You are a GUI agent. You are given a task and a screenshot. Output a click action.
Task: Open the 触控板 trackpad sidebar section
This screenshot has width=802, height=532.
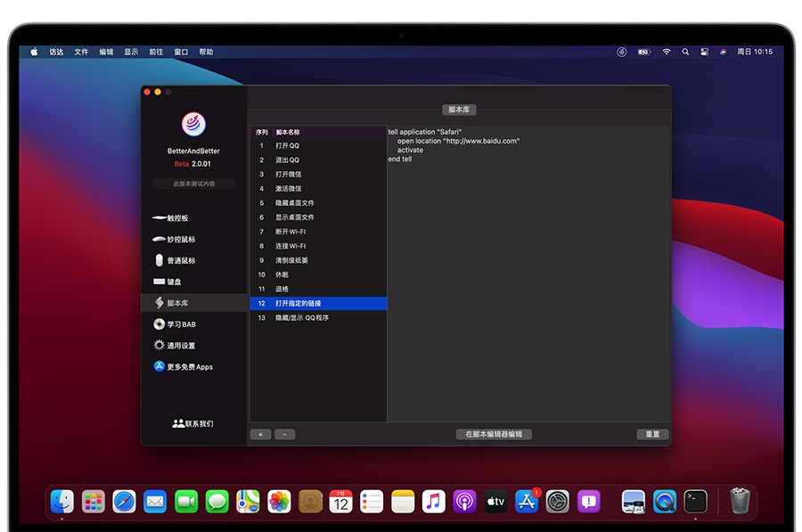(171, 218)
